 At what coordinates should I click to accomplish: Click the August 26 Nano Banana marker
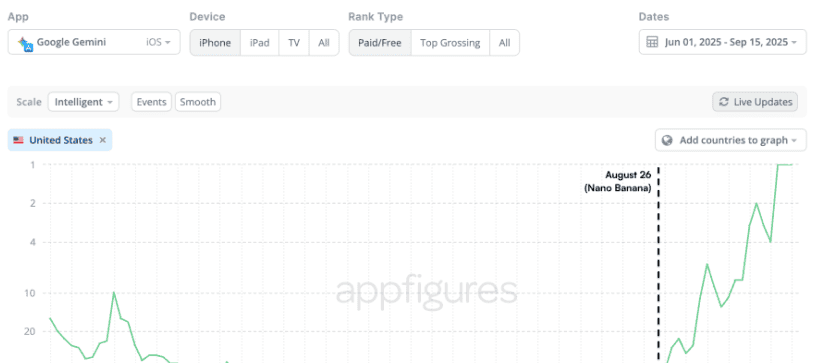[x=618, y=182]
